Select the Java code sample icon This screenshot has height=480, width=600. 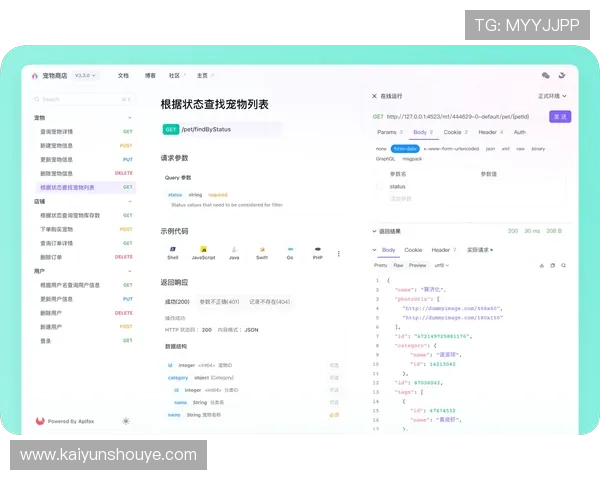click(234, 249)
